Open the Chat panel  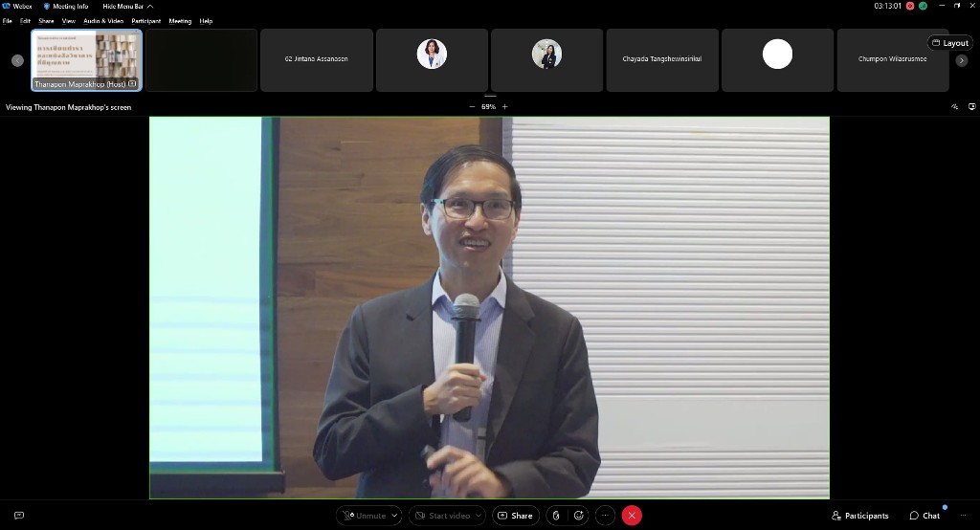[x=924, y=516]
